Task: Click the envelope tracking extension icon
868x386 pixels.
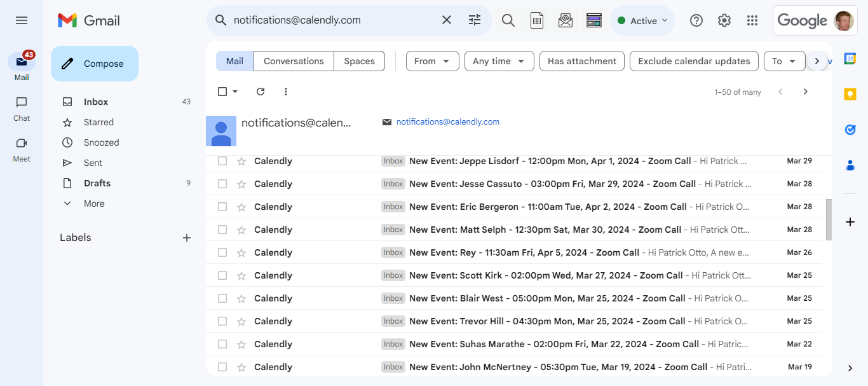Action: (x=566, y=20)
